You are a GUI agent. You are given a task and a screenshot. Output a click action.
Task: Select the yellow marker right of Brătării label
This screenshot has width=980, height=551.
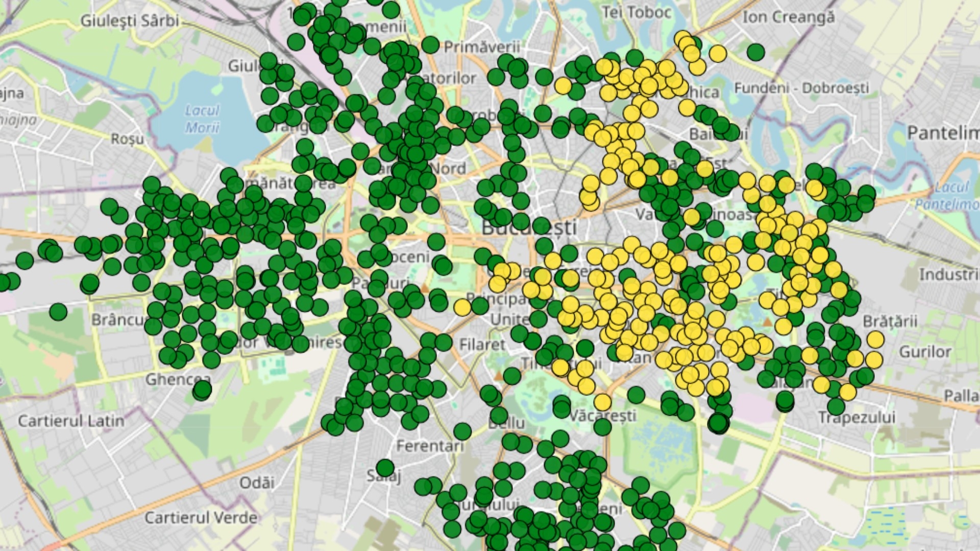875,339
